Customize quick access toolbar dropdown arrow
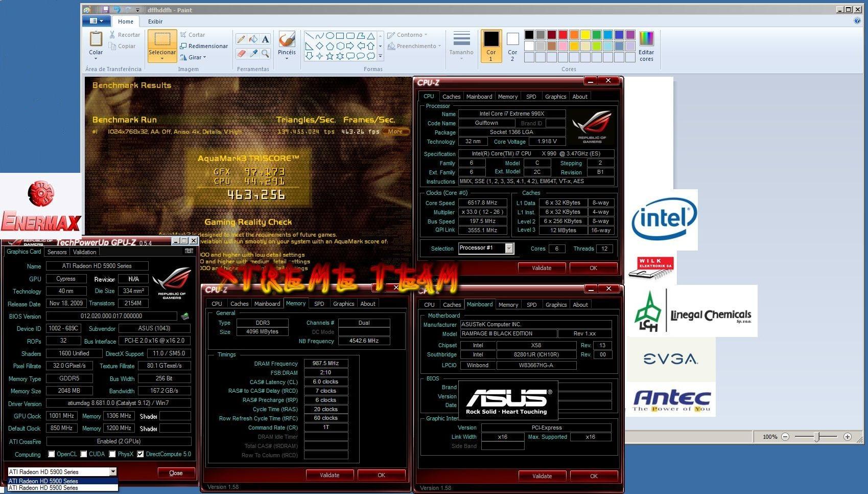The width and height of the screenshot is (868, 494). pos(137,10)
